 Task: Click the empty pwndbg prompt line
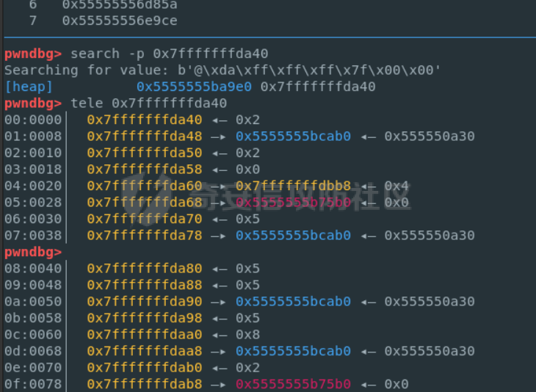click(x=33, y=252)
